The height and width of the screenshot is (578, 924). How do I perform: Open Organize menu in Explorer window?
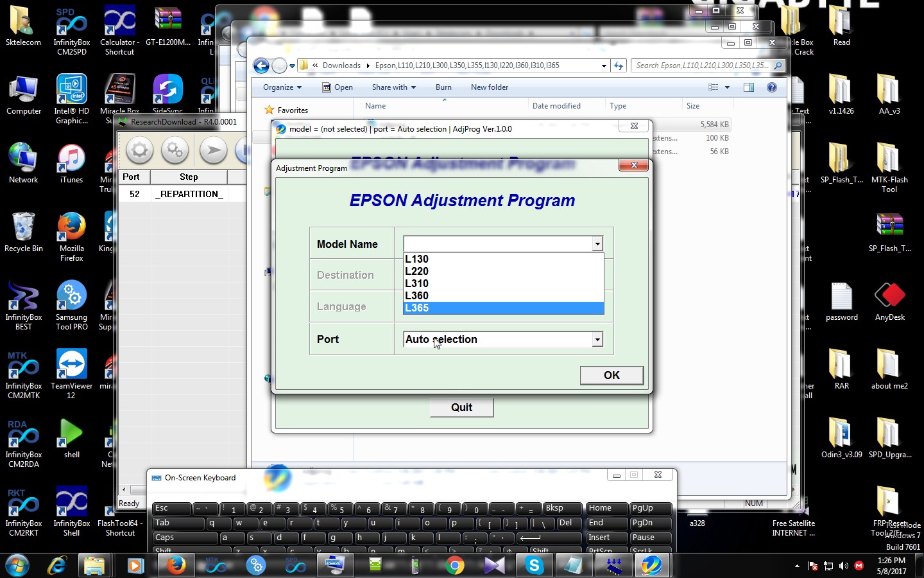click(282, 87)
